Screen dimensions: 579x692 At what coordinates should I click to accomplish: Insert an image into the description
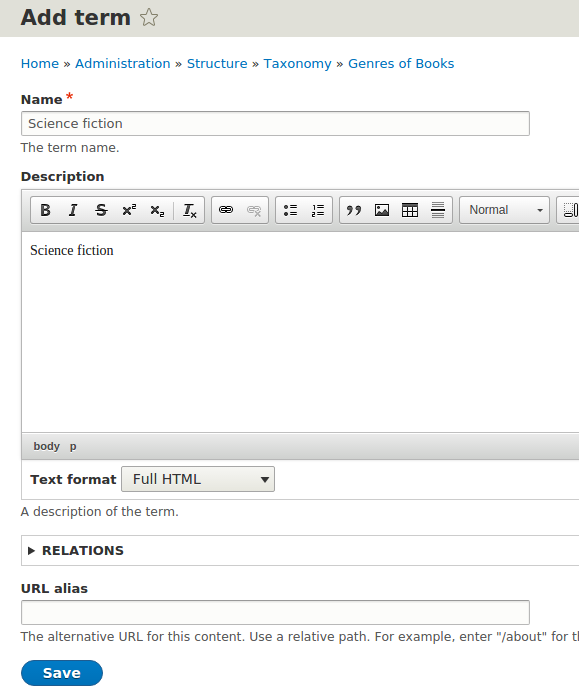tap(382, 210)
